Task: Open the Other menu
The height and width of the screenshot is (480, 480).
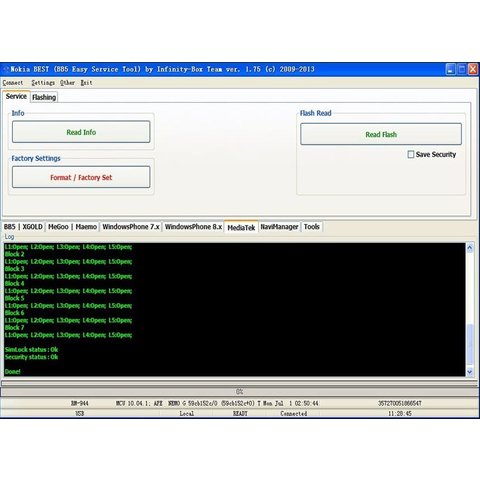Action: pos(67,82)
